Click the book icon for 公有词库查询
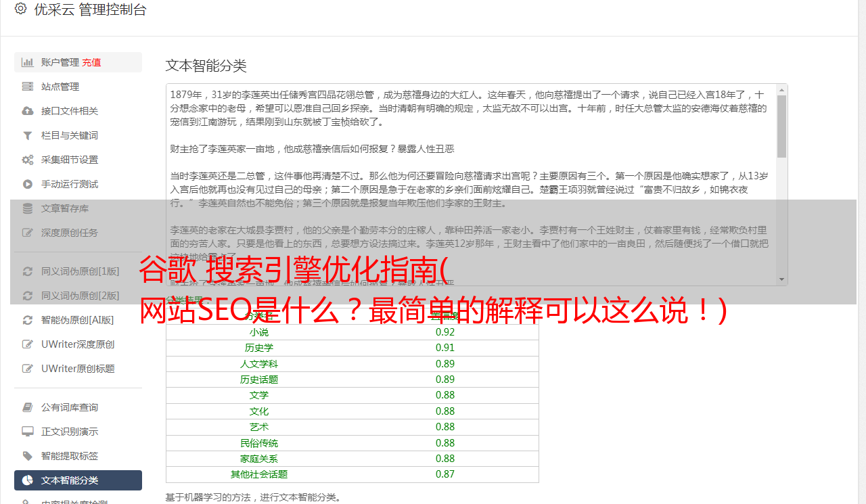This screenshot has width=866, height=504. (28, 407)
